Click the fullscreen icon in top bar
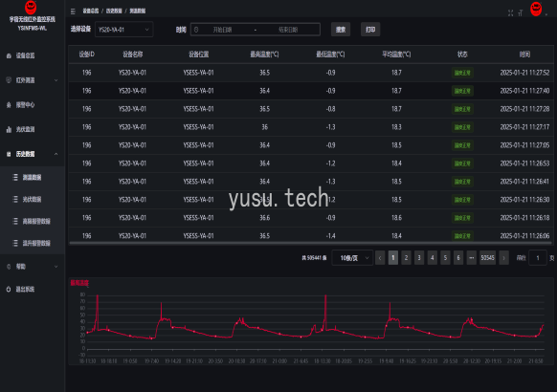Image resolution: width=557 pixels, height=392 pixels. coord(510,13)
